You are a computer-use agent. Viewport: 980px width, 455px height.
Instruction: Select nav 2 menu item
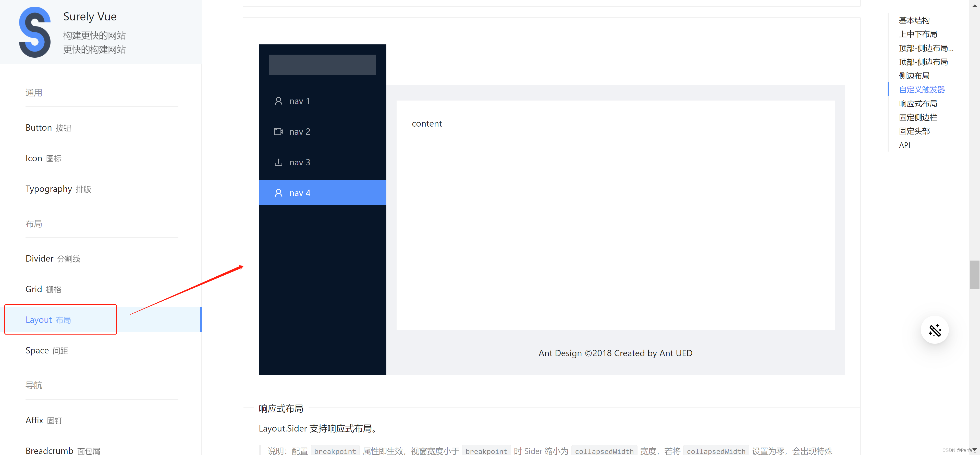[x=322, y=132]
